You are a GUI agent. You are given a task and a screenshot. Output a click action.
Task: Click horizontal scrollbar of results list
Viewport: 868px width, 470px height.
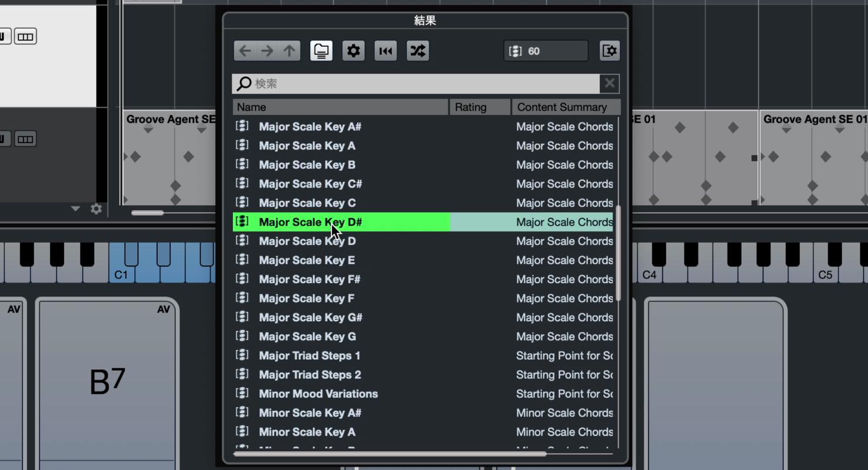tap(389, 453)
